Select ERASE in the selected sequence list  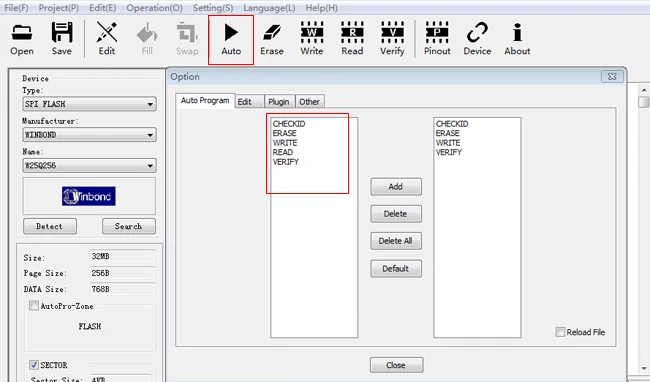[447, 133]
